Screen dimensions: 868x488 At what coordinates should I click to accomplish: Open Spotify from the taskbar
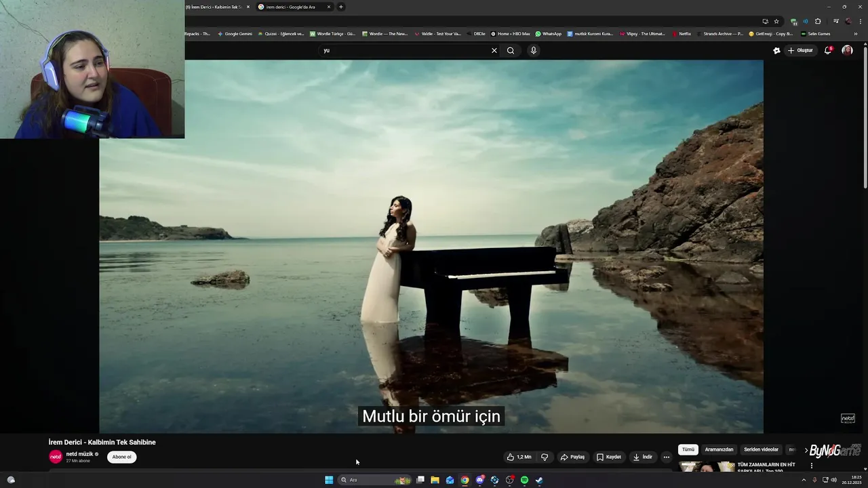tap(524, 480)
